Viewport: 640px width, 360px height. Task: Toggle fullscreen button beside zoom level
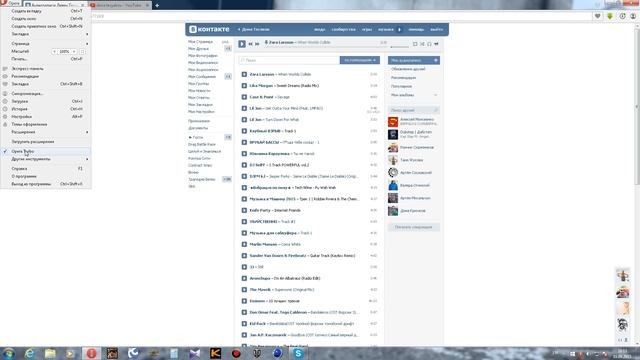(82, 51)
